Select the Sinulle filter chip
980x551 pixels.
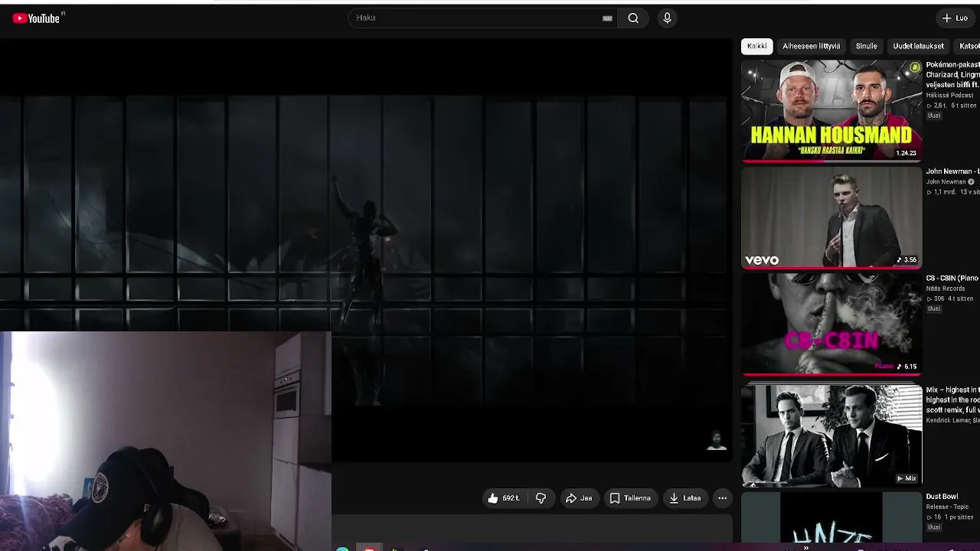(x=866, y=46)
